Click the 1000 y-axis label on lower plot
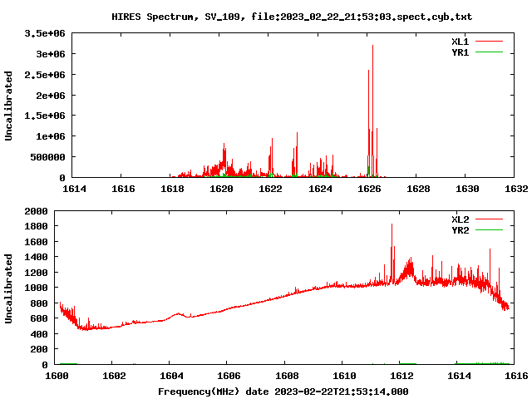Screen dimensions: 532x399 point(36,288)
